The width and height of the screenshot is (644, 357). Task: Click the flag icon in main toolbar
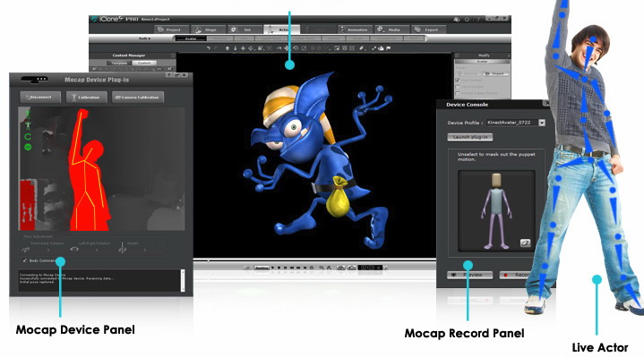click(389, 48)
